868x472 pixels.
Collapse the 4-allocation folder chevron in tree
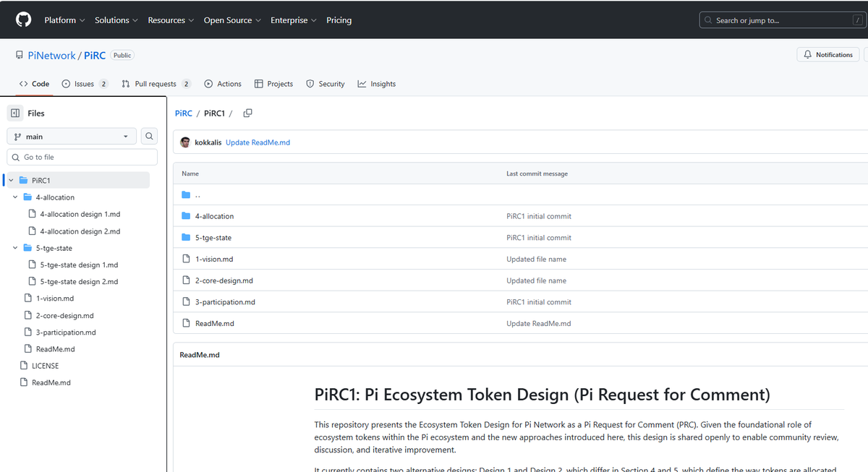(x=15, y=197)
